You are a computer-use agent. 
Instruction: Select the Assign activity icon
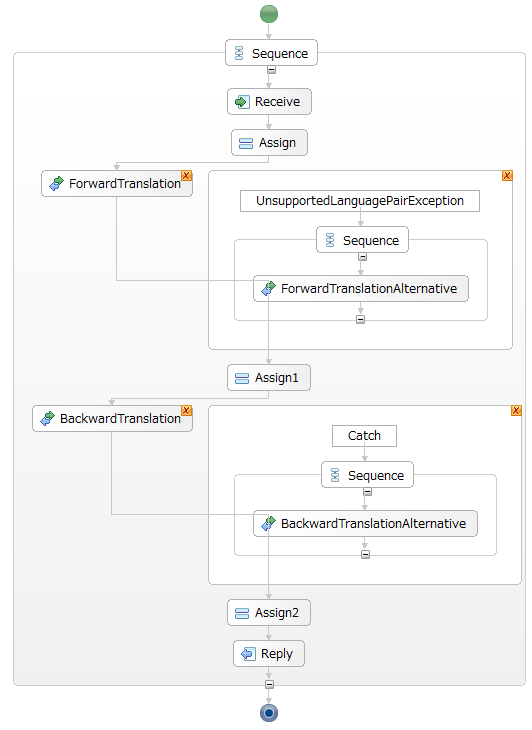(245, 143)
